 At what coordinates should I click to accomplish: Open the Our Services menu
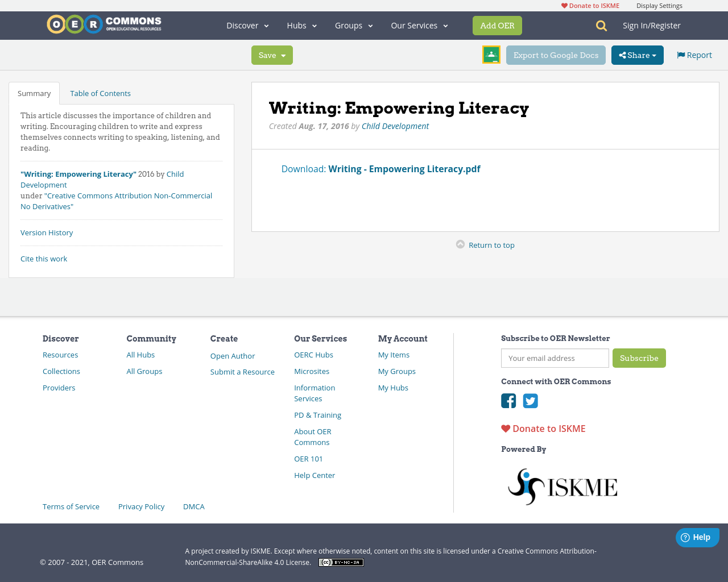[x=419, y=25]
